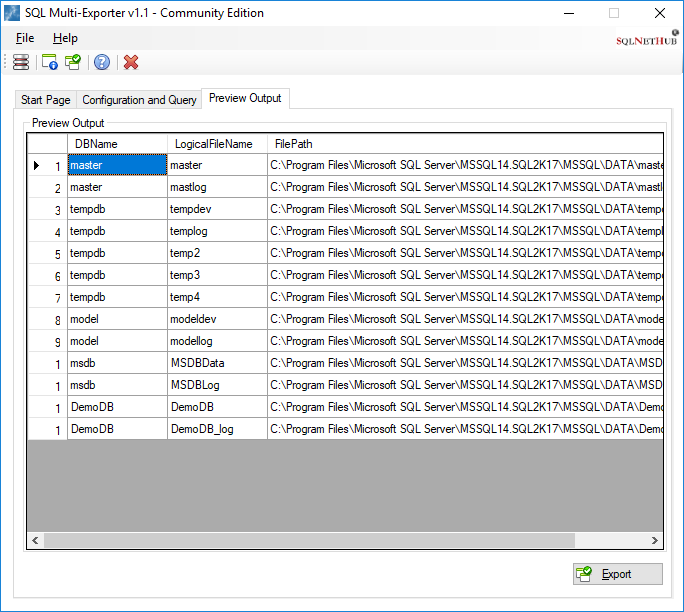Image resolution: width=684 pixels, height=612 pixels.
Task: Click the horizontal scrollbar left arrow
Action: [x=35, y=540]
